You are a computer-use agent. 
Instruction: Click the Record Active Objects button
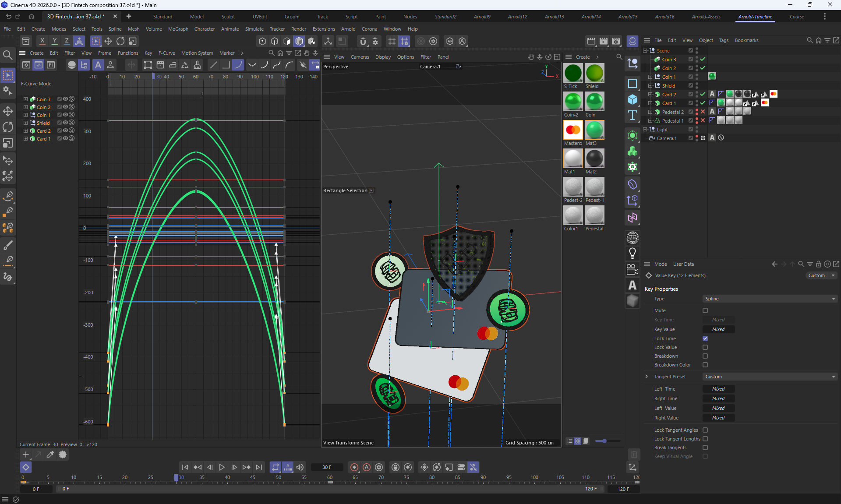354,467
